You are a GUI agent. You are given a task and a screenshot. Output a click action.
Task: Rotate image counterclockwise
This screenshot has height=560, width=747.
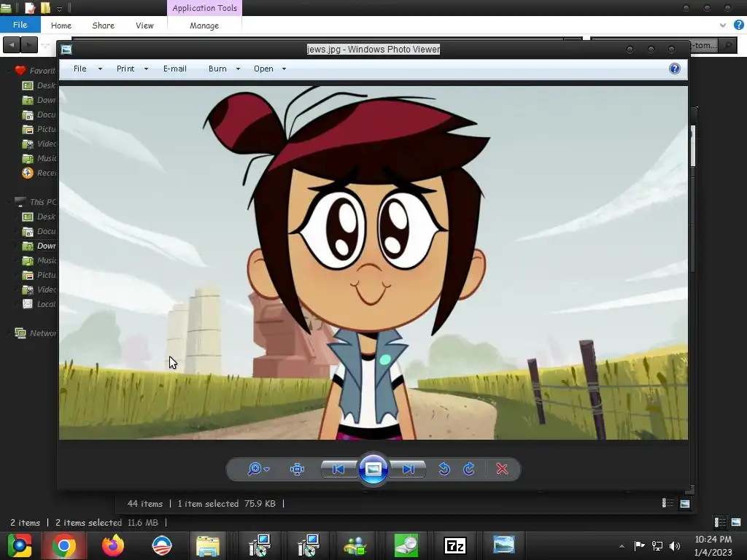[x=444, y=469]
